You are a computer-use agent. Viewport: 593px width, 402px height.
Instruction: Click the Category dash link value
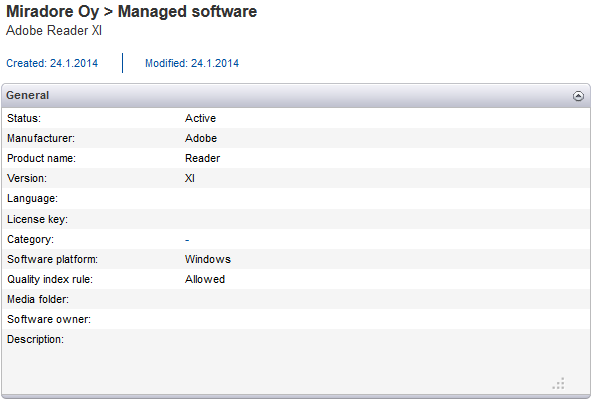point(187,240)
